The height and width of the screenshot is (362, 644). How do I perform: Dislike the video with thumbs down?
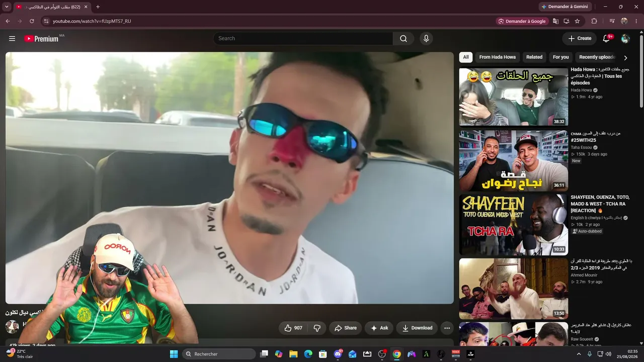point(317,328)
